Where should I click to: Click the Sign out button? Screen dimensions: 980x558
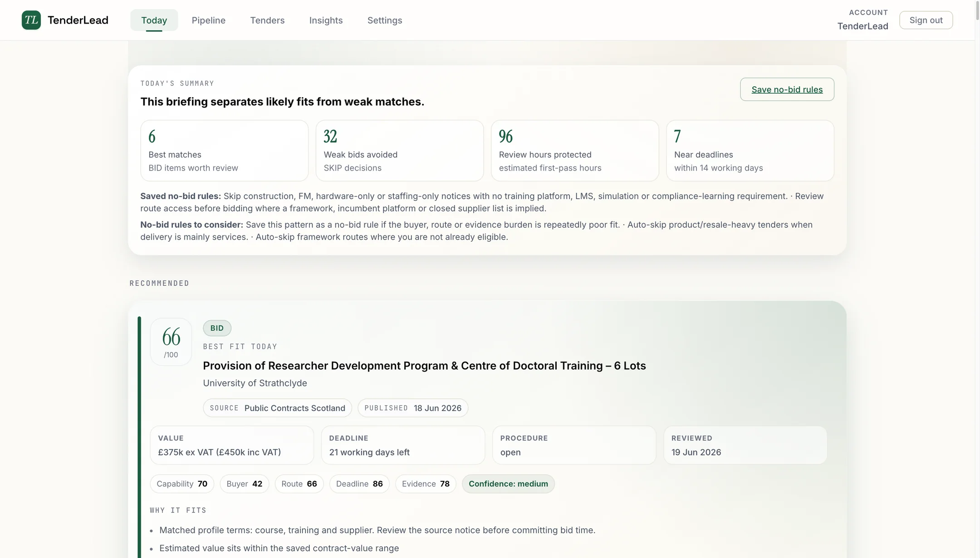[x=926, y=20]
